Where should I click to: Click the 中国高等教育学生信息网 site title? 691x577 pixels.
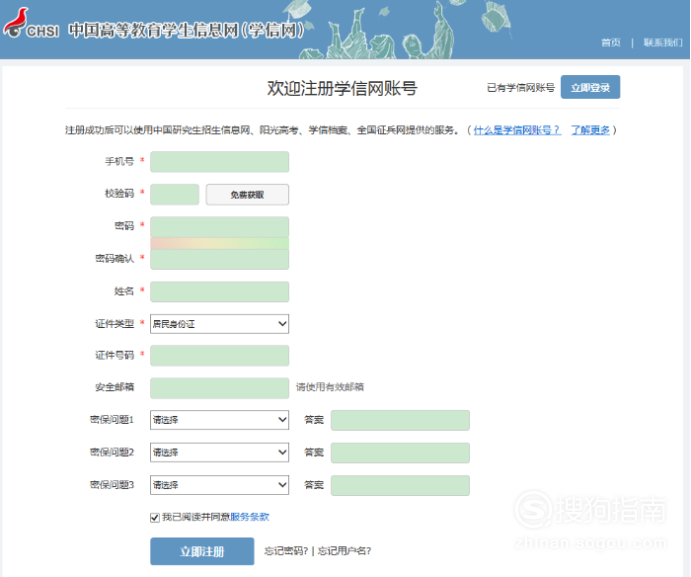pos(187,30)
